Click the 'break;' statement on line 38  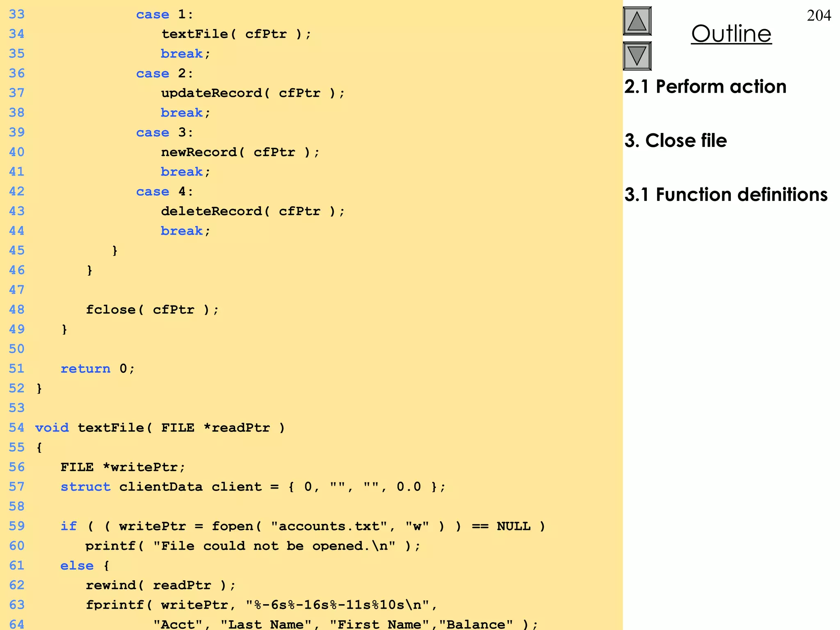[x=185, y=113]
